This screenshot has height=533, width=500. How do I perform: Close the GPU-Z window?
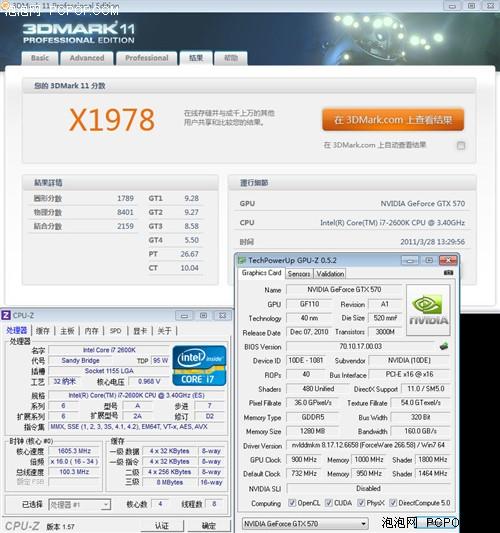448,260
